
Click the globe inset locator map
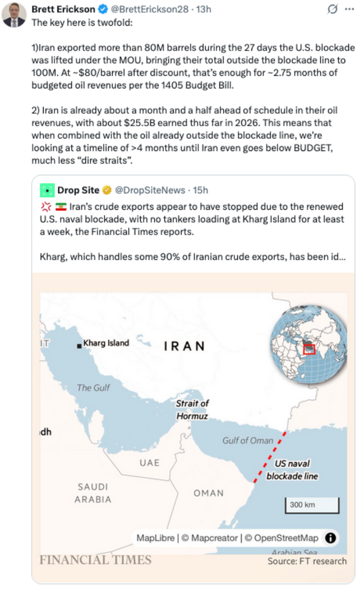click(309, 344)
